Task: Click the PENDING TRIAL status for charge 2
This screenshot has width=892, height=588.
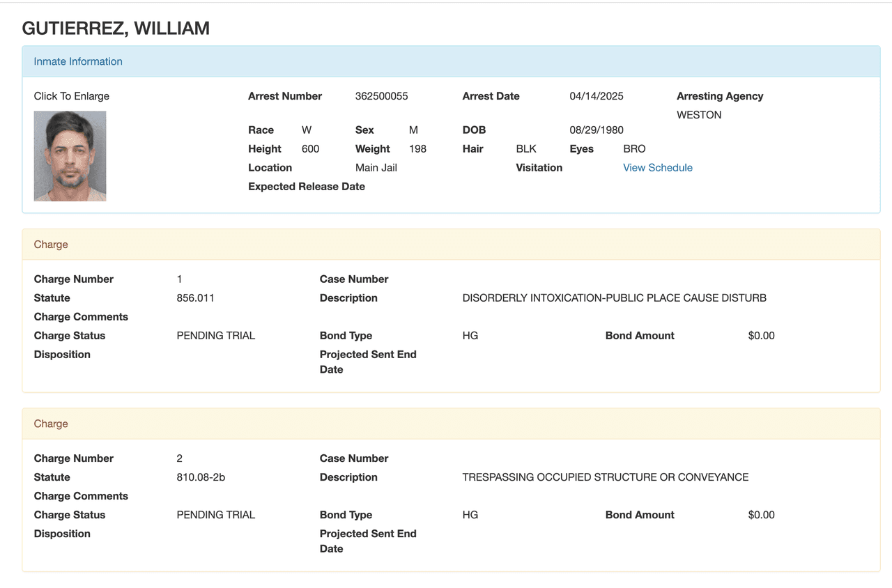Action: pyautogui.click(x=215, y=514)
